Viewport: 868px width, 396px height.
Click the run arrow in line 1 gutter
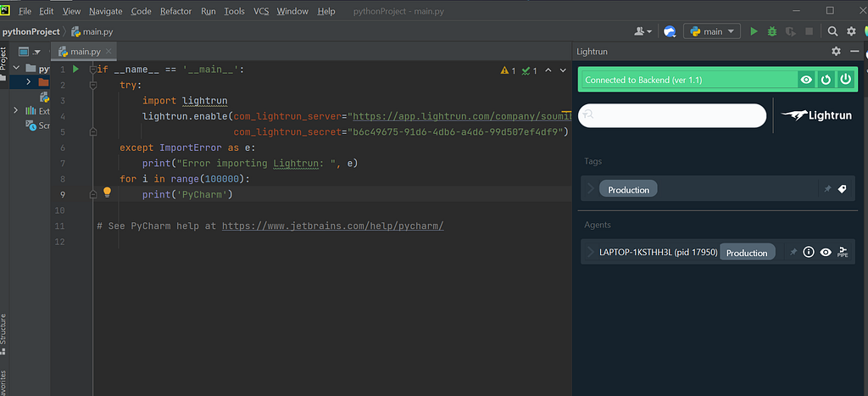coord(75,70)
